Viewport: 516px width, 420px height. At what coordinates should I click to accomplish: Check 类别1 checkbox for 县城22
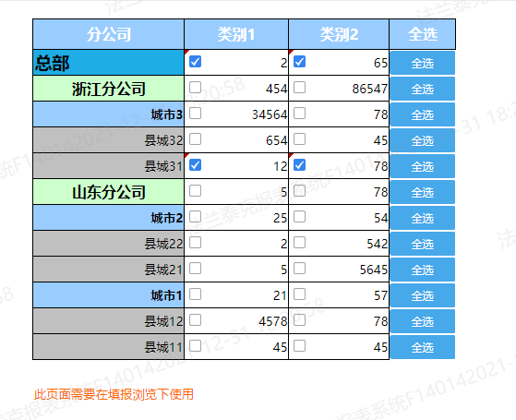[x=195, y=243]
